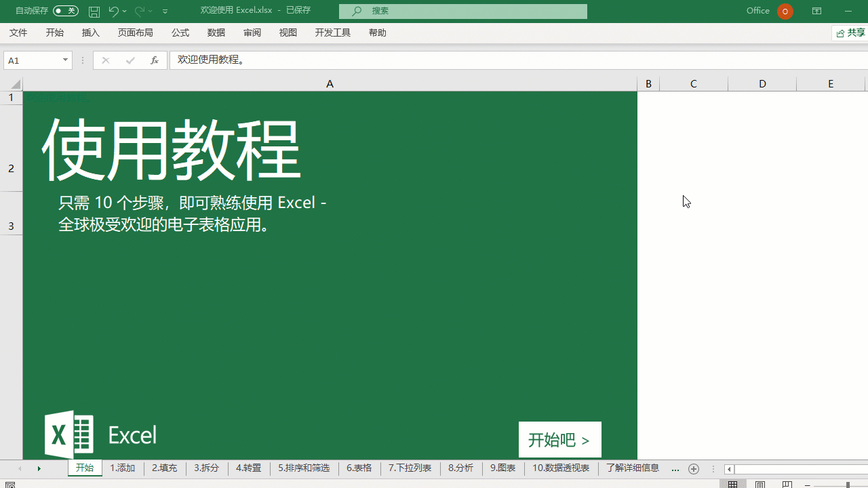Viewport: 868px width, 488px height.
Task: Toggle the AutoSave switch
Action: 66,11
